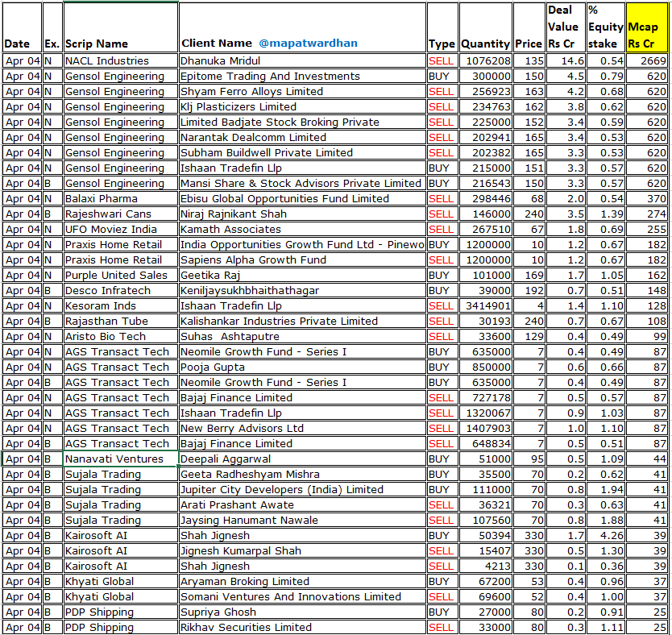The width and height of the screenshot is (672, 635).
Task: Click equity stake 1.94 cell
Action: 606,490
